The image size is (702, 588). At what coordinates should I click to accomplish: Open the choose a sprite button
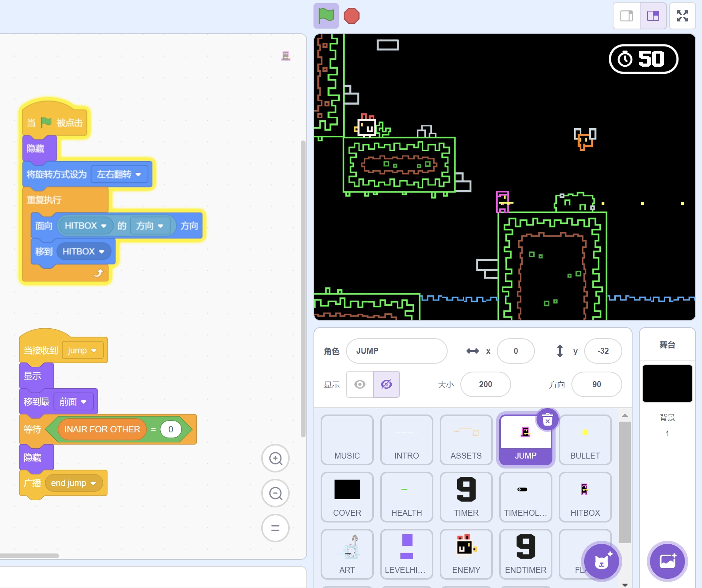[x=602, y=561]
